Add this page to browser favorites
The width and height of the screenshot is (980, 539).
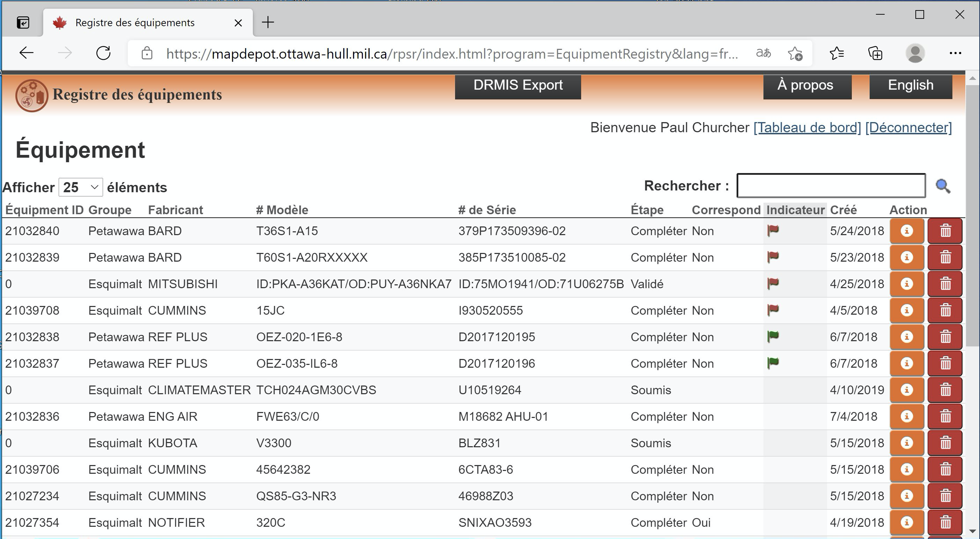pos(795,54)
